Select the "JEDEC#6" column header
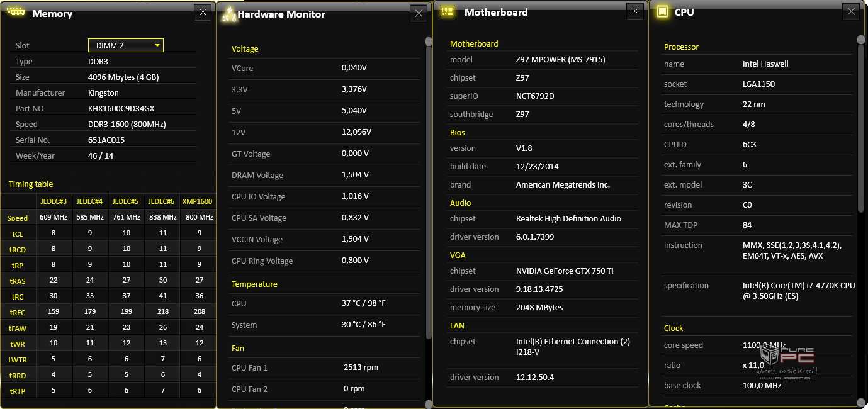This screenshot has width=868, height=409. (x=161, y=201)
